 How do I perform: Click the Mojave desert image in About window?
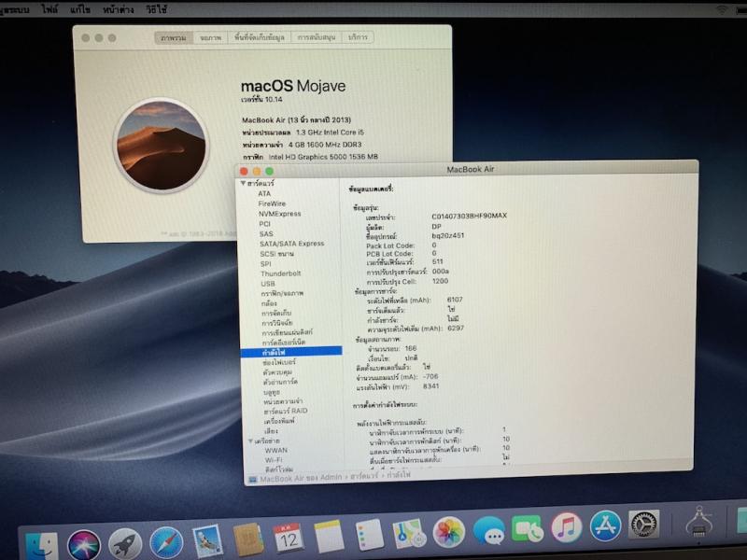coord(161,146)
